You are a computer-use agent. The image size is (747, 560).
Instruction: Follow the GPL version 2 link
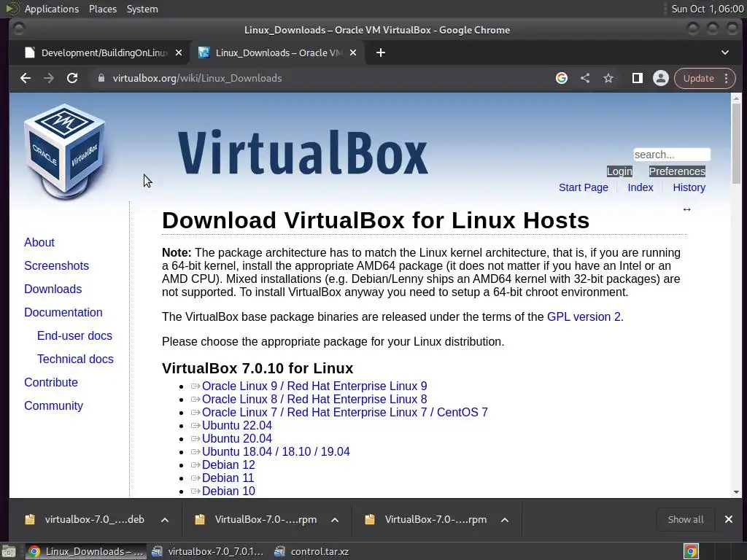coord(584,316)
